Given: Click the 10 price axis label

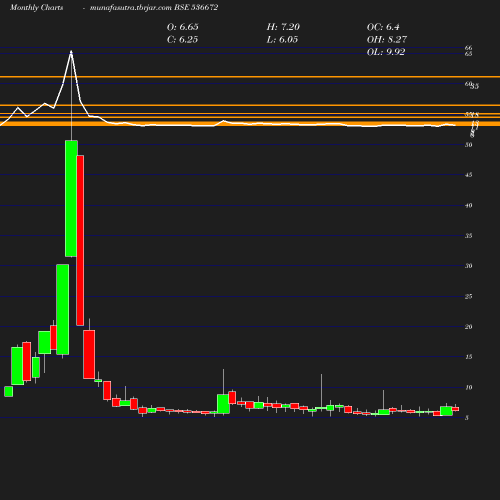Looking at the screenshot, I should tap(468, 387).
